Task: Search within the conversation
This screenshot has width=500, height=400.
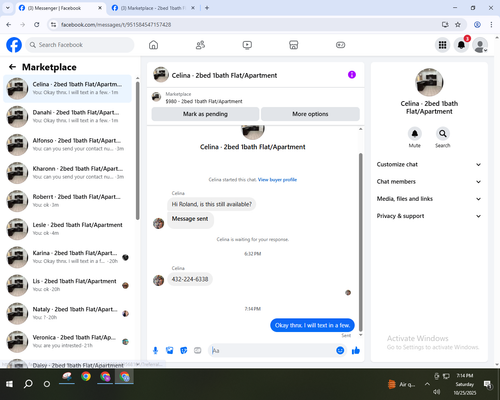Action: click(443, 134)
